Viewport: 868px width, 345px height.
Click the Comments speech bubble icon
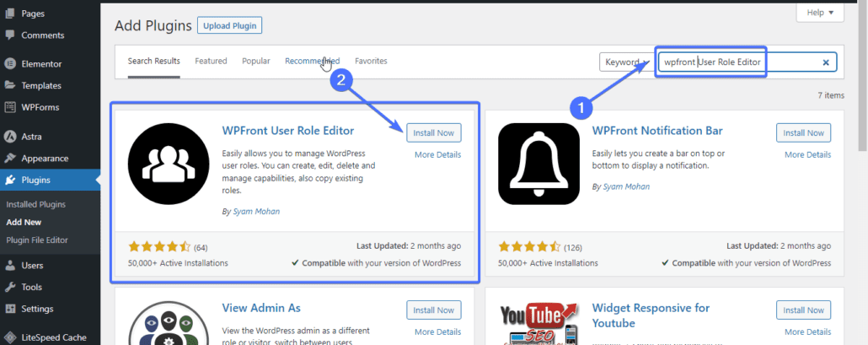point(9,35)
